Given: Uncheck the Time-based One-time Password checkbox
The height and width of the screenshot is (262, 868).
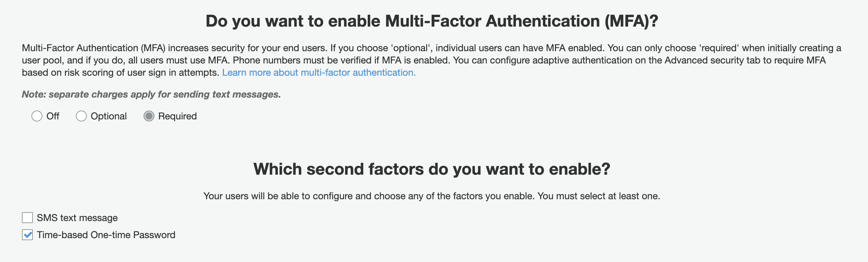Looking at the screenshot, I should (x=27, y=235).
